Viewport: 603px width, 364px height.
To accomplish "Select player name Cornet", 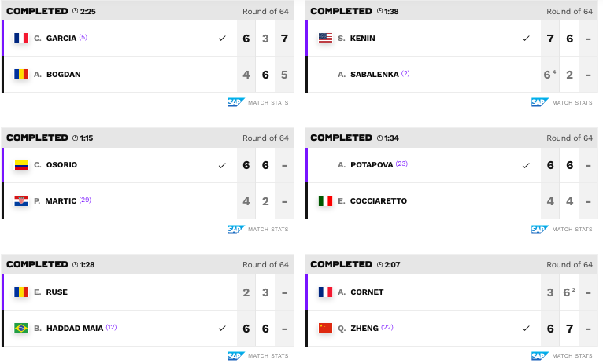I will (367, 292).
